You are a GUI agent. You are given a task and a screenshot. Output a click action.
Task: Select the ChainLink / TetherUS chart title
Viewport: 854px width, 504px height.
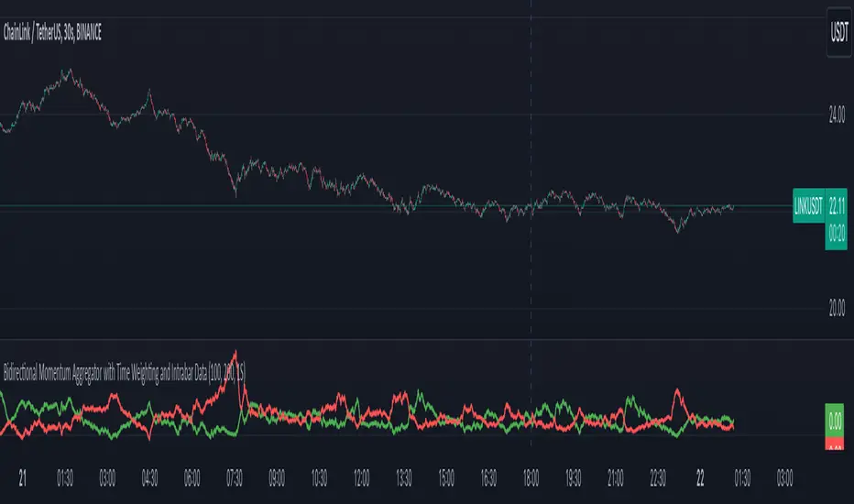pos(52,33)
